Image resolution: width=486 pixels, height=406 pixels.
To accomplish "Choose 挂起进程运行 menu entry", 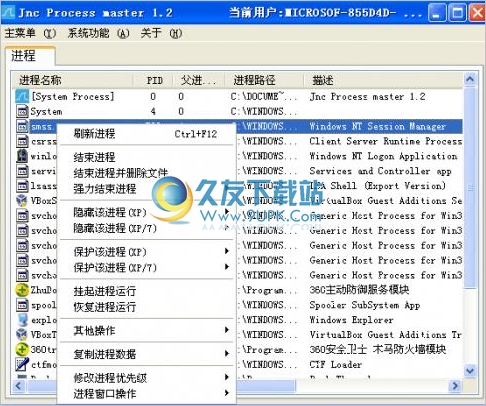I will click(147, 291).
